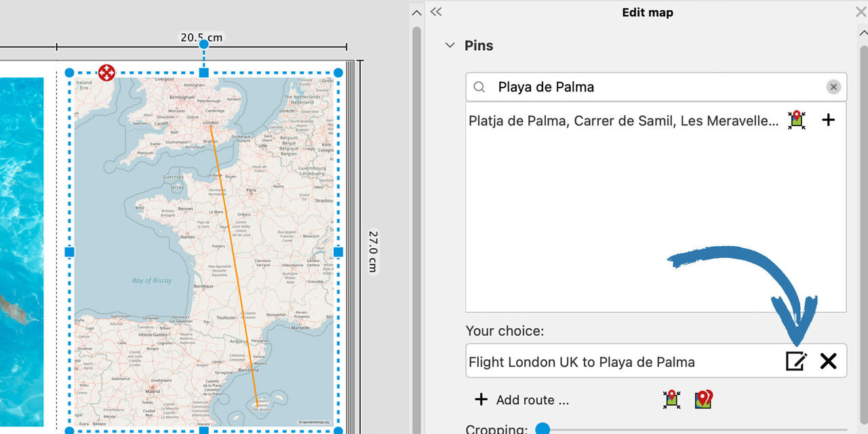Screen dimensions: 868x434
Task: Click the map image in the layout
Action: [x=203, y=252]
